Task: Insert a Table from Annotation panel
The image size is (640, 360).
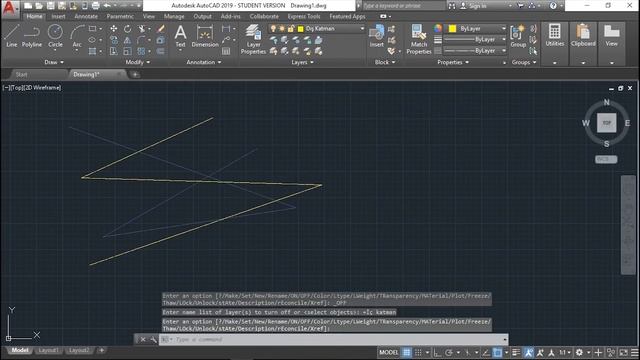Action: [x=226, y=51]
